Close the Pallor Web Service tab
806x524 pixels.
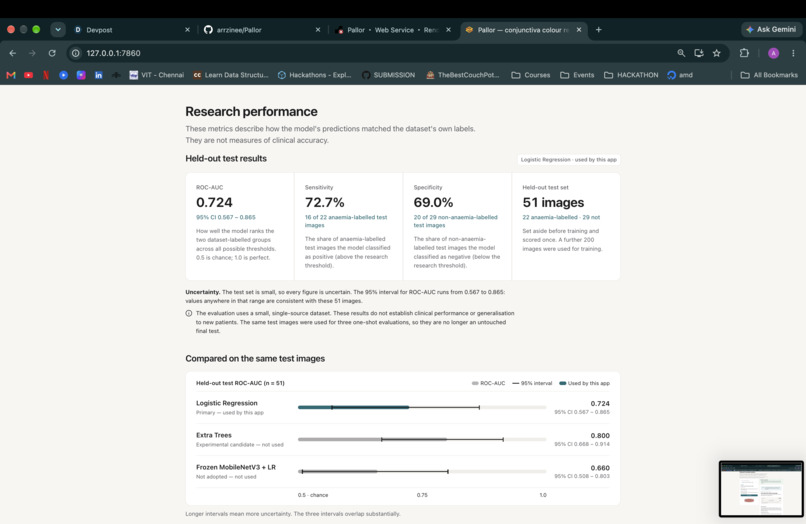[x=448, y=30]
